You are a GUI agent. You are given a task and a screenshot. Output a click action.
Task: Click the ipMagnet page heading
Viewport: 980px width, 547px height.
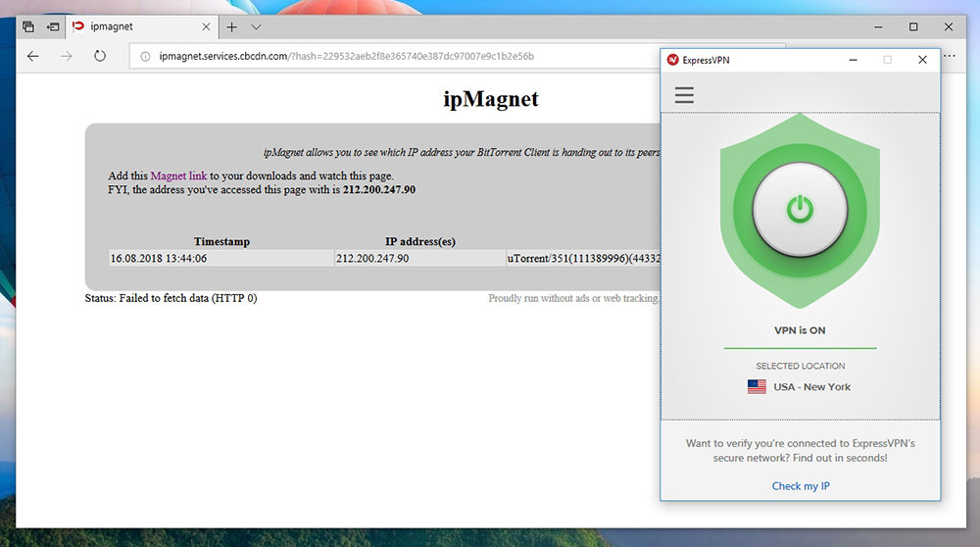tap(491, 99)
